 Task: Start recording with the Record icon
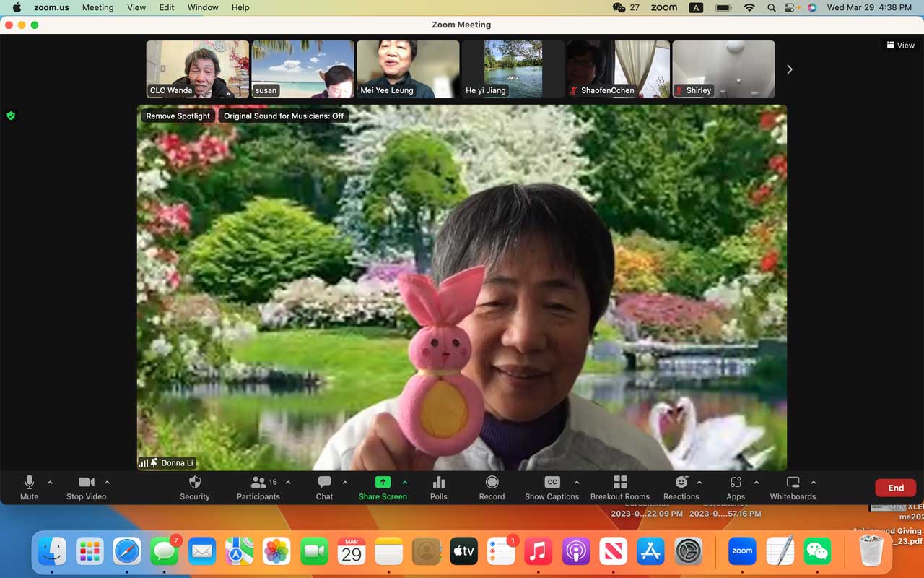pyautogui.click(x=492, y=483)
